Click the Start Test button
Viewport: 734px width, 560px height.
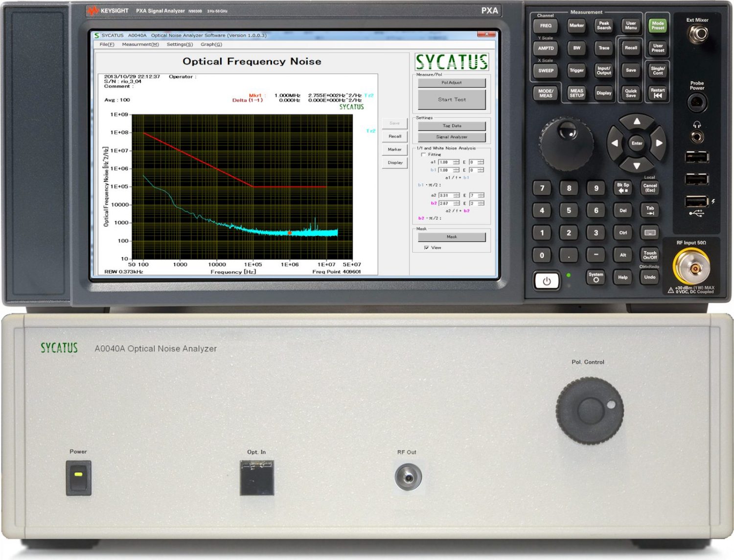coord(452,100)
